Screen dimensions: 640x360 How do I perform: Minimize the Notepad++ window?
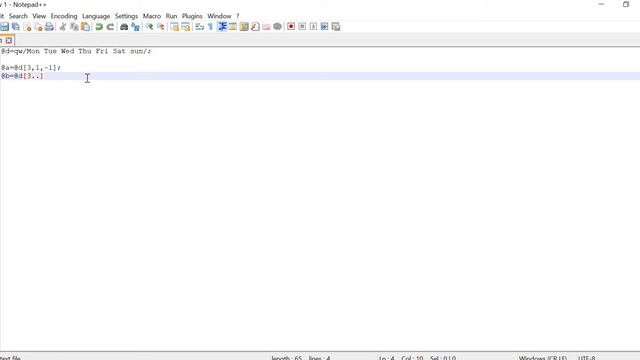click(601, 4)
